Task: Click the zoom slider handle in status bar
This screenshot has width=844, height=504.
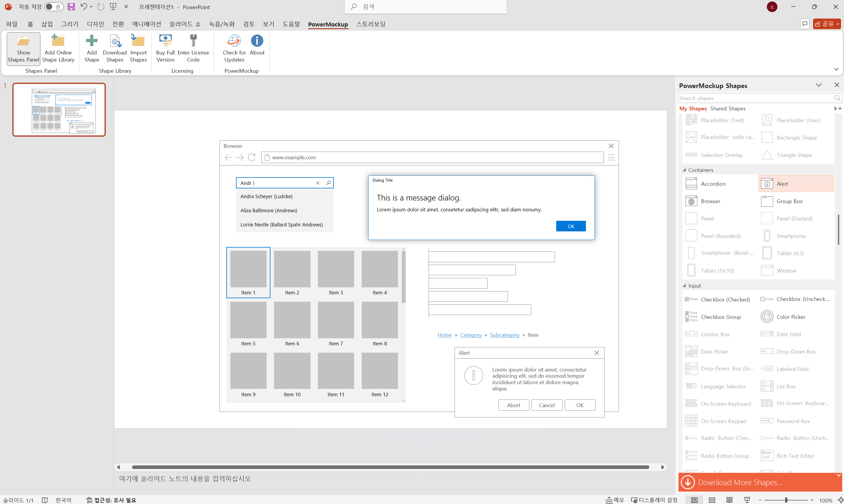Action: pos(786,500)
